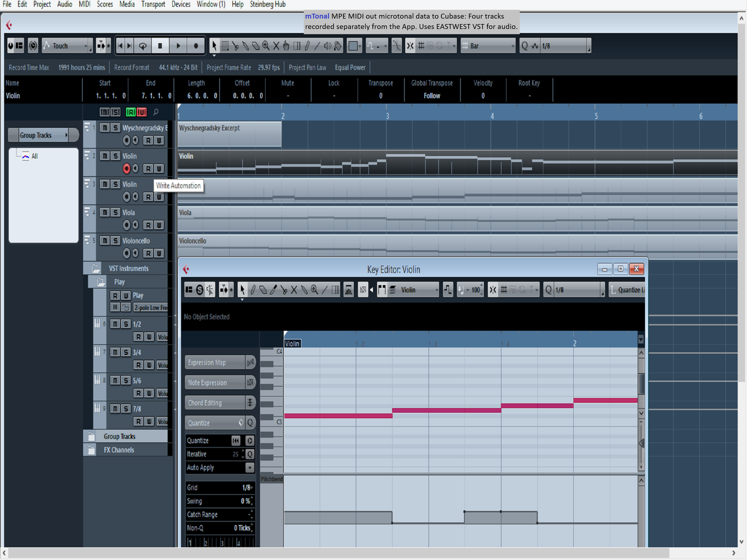Mute the Viola track
Image resolution: width=747 pixels, height=560 pixels.
tap(105, 212)
